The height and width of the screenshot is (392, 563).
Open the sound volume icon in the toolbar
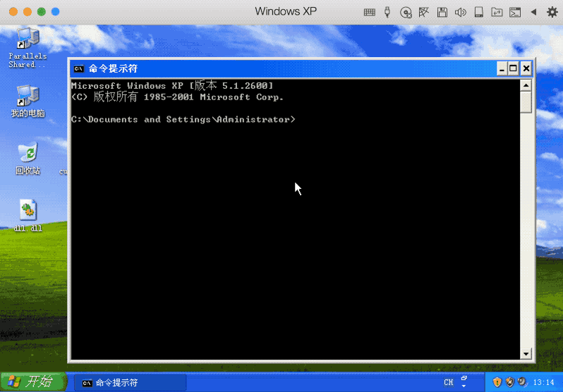pyautogui.click(x=460, y=12)
